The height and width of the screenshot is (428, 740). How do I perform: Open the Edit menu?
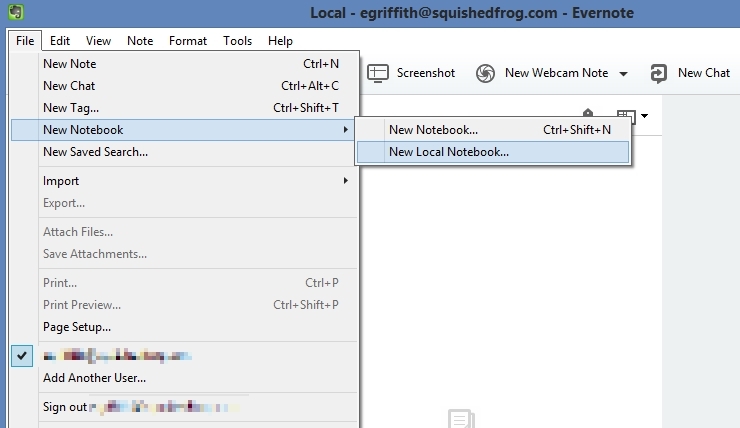coord(60,41)
